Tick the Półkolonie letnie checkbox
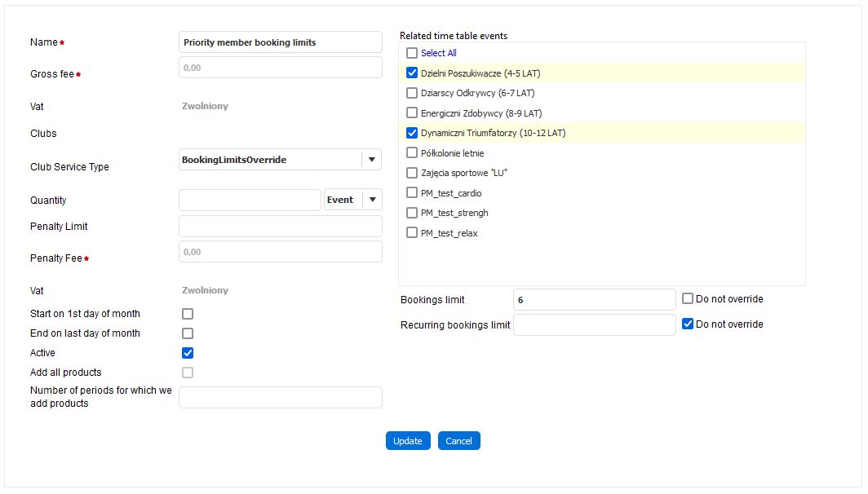Image resolution: width=868 pixels, height=494 pixels. (x=412, y=153)
